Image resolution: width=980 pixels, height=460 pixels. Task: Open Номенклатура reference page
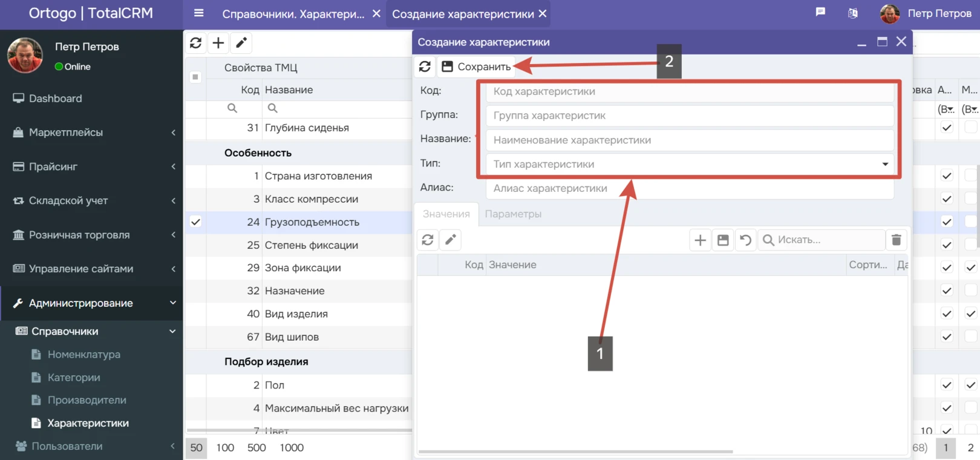click(84, 354)
